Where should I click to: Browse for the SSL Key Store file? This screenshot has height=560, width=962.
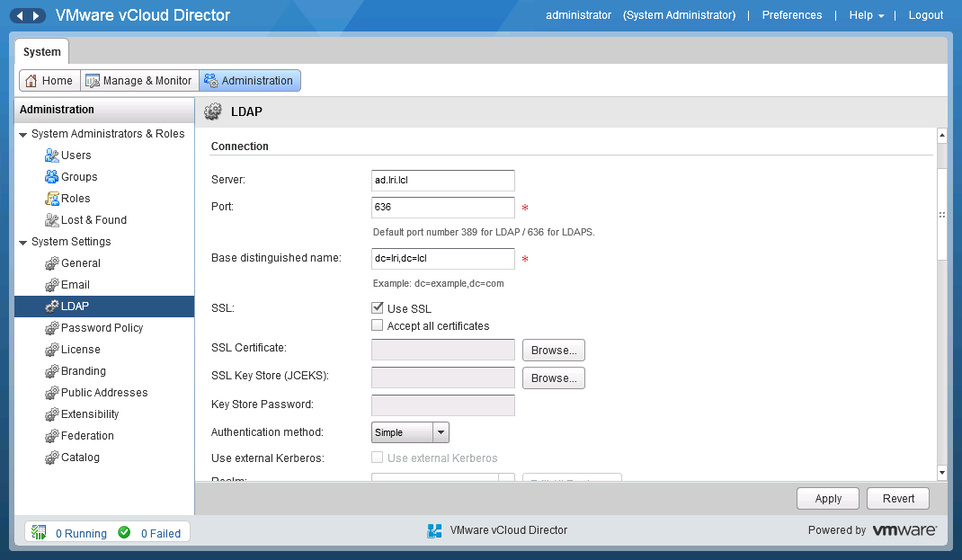point(554,378)
